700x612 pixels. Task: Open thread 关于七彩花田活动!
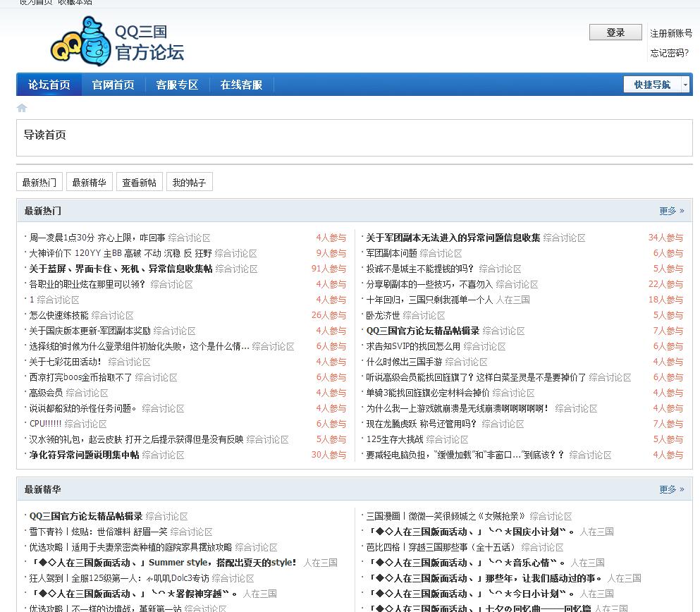click(66, 362)
